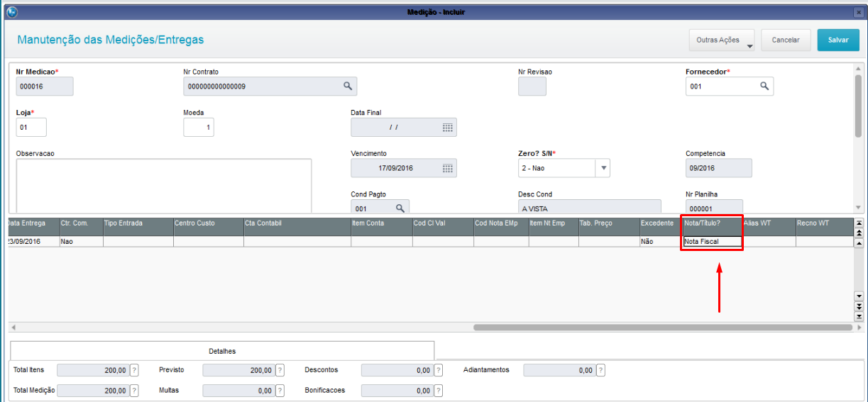Close the Medição - Incluir window
Screen dimensions: 868x402
tap(858, 12)
